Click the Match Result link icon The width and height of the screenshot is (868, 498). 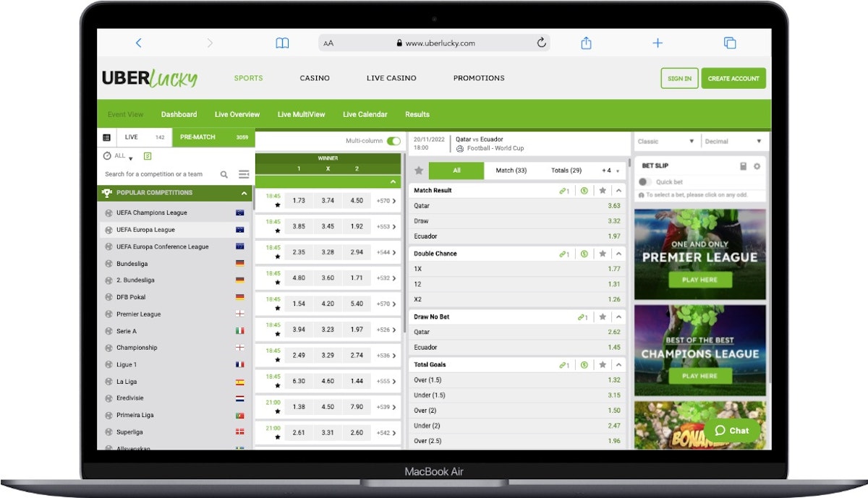pos(564,191)
